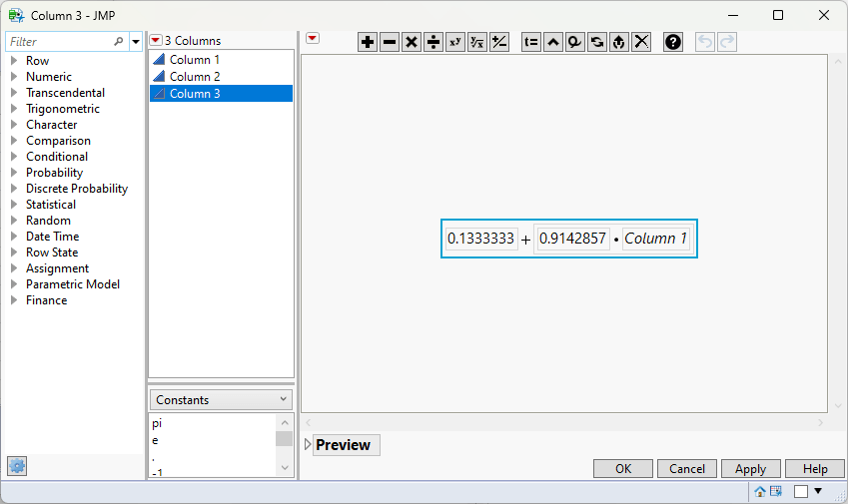The image size is (848, 504).
Task: Expand the Preview disclosure triangle
Action: click(x=308, y=444)
